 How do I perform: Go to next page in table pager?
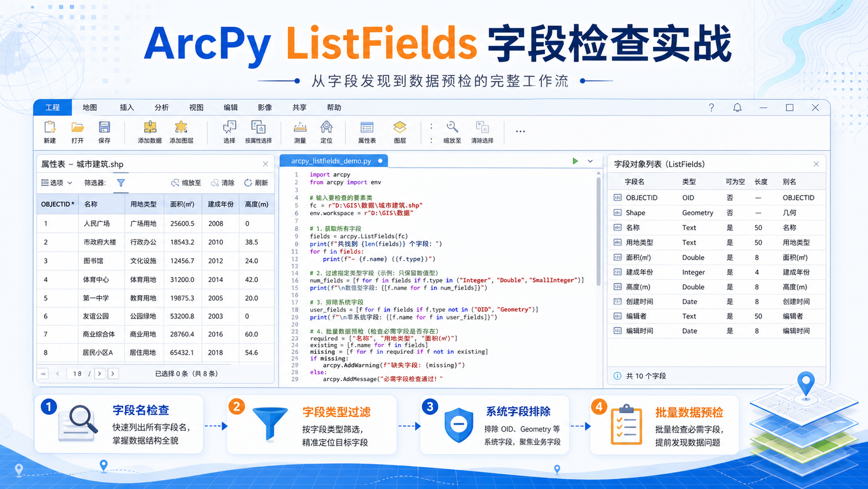click(x=100, y=374)
